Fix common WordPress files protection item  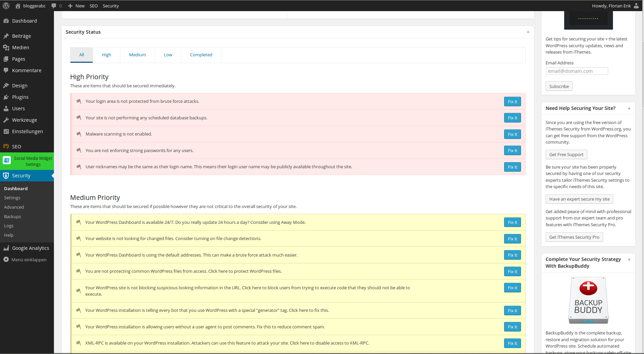click(x=512, y=271)
